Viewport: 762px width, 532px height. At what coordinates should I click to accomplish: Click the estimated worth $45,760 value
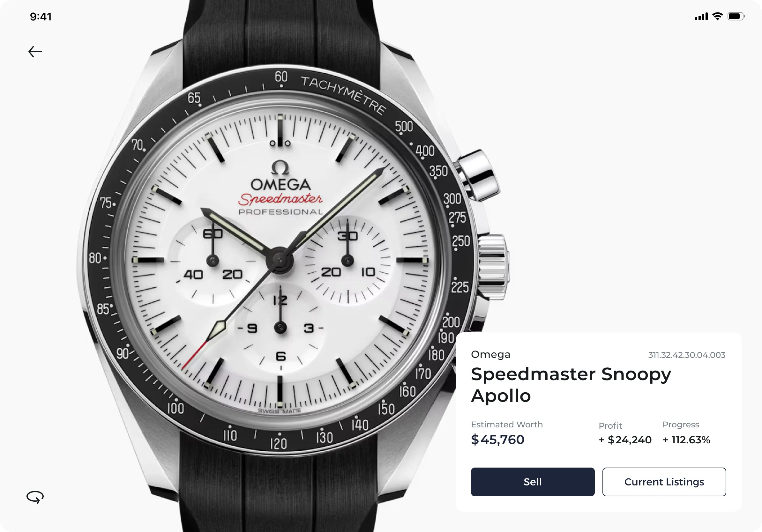(x=497, y=440)
